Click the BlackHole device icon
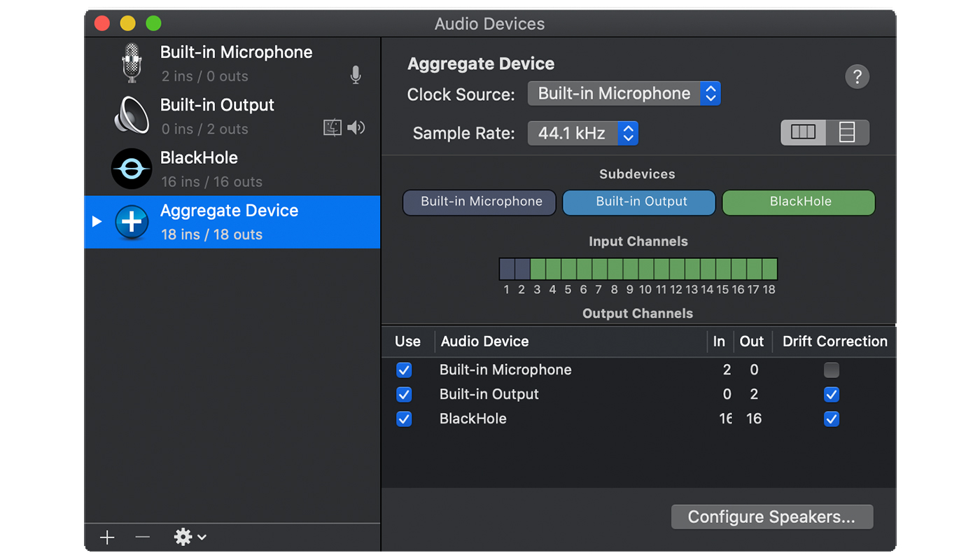Image resolution: width=980 pixels, height=560 pixels. point(132,169)
